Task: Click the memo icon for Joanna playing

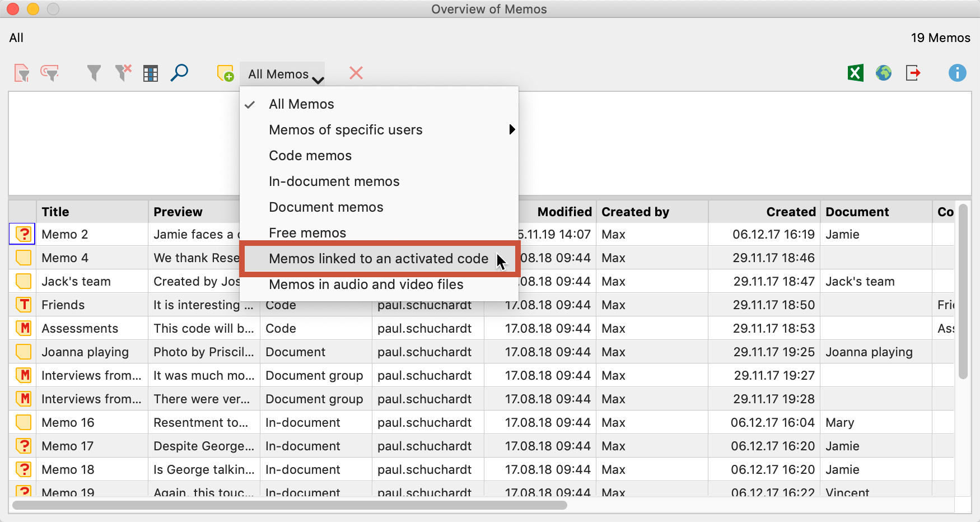Action: (x=24, y=352)
